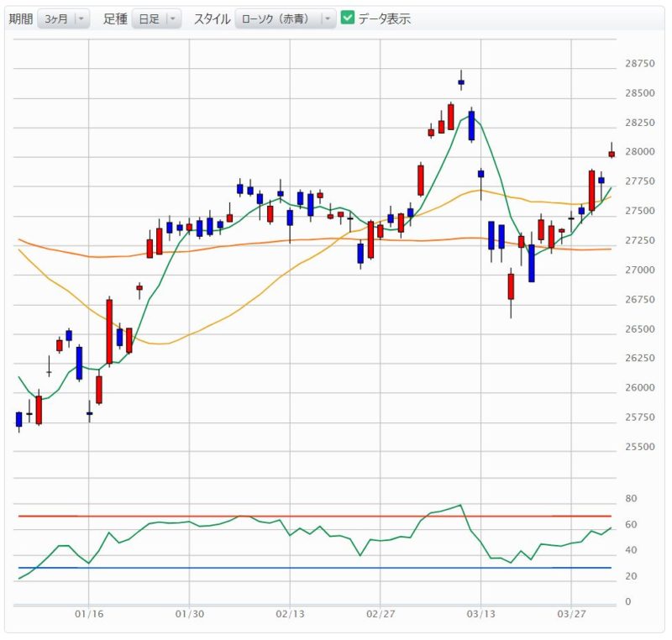Open the 足種 日足 candle interval dropdown
Screen dimensions: 672x640
(x=156, y=18)
